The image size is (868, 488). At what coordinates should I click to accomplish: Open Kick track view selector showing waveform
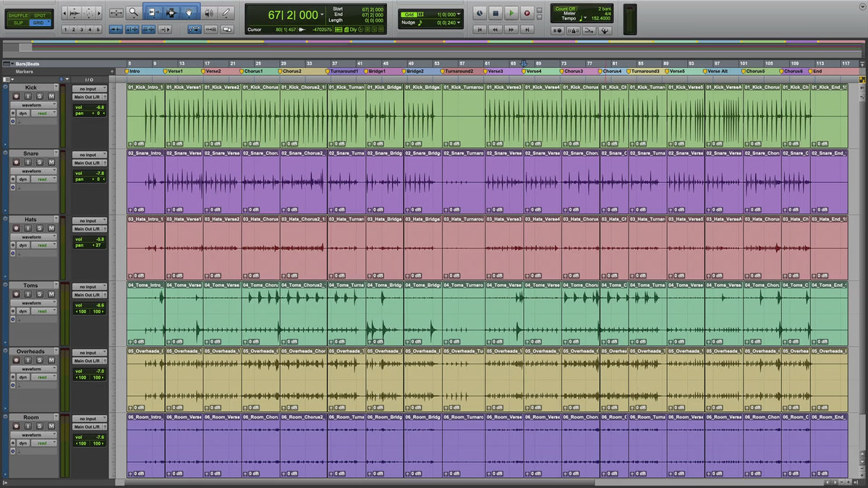click(x=33, y=105)
